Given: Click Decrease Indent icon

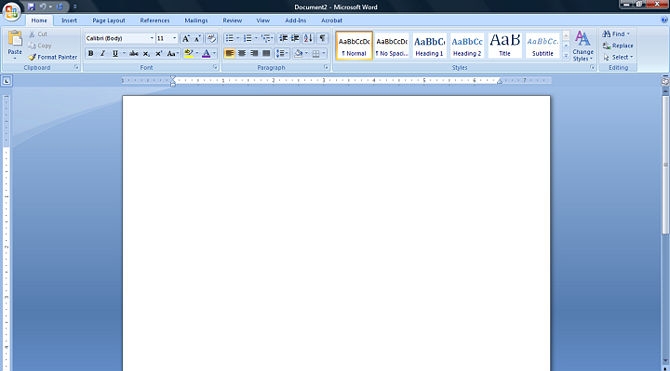Looking at the screenshot, I should 283,38.
